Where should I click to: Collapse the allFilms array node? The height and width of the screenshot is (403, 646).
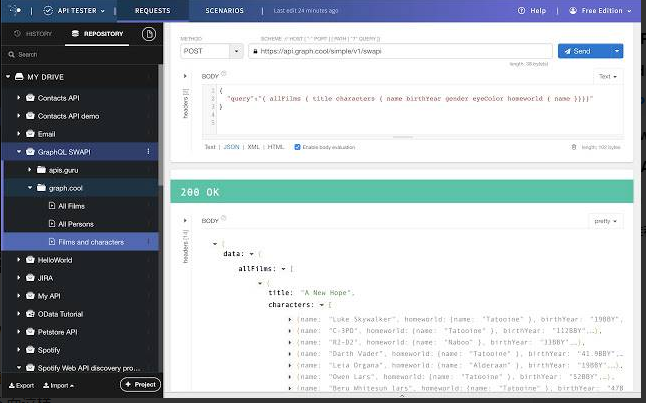click(x=283, y=269)
